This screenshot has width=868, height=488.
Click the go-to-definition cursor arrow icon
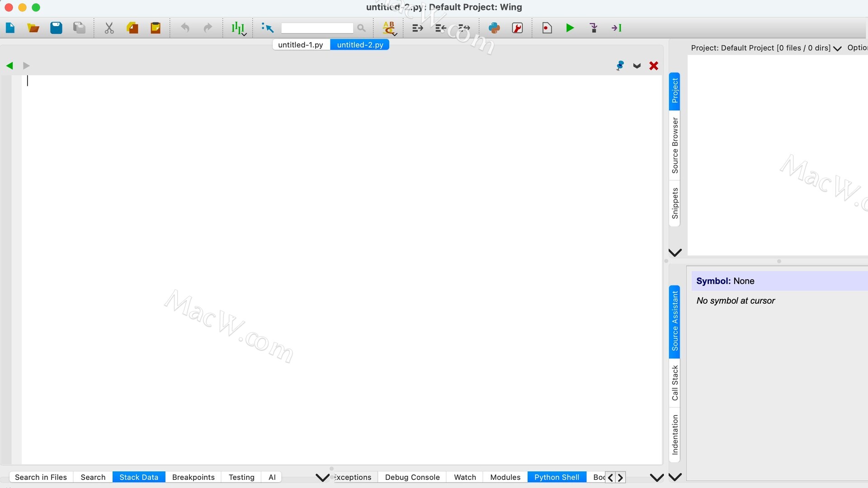click(x=267, y=28)
